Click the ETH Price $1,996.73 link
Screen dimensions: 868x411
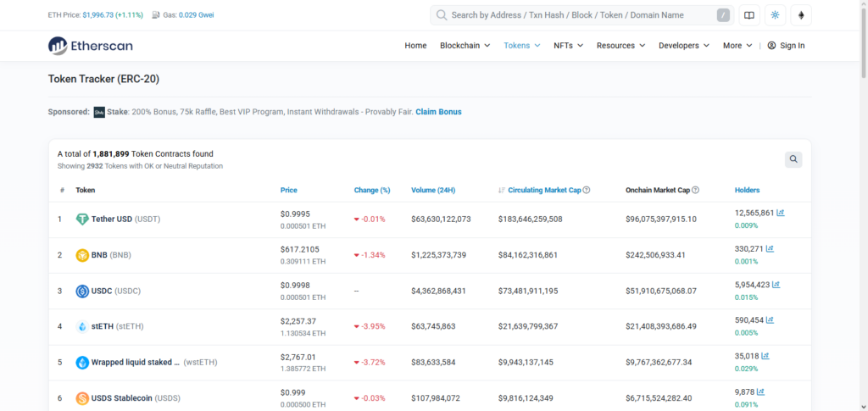tap(113, 15)
